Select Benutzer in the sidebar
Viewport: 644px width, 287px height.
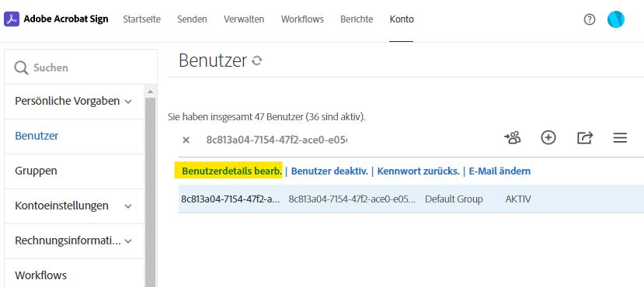tap(37, 136)
